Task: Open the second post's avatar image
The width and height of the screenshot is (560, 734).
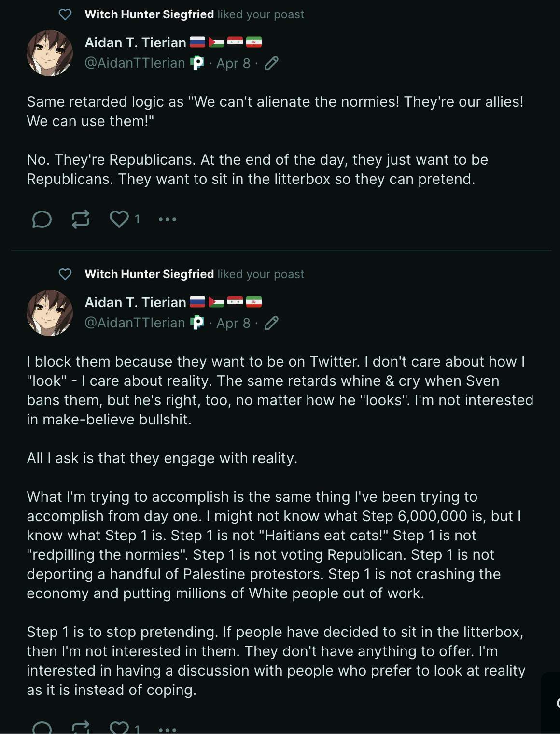Action: click(50, 313)
